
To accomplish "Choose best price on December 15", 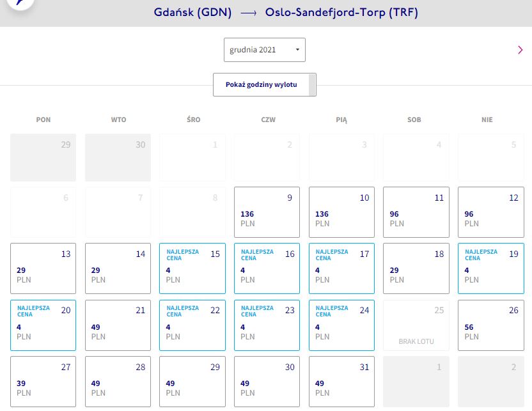I will [x=192, y=268].
